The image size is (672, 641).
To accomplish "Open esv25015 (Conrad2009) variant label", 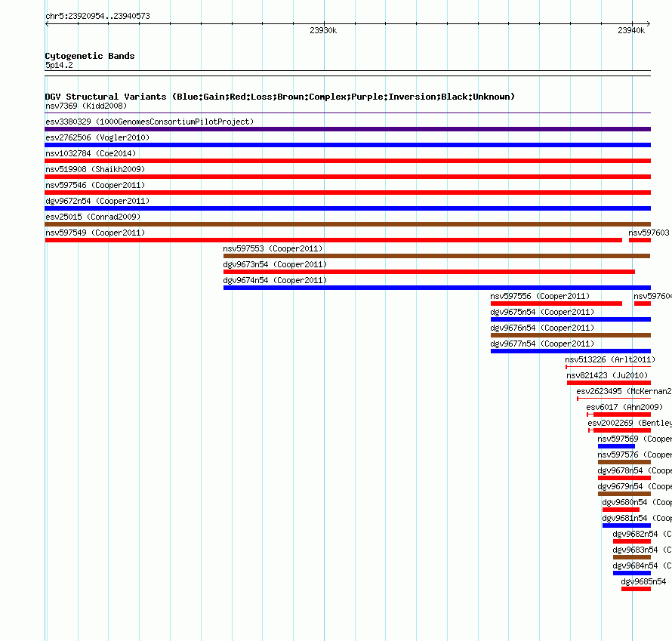I will pyautogui.click(x=93, y=217).
